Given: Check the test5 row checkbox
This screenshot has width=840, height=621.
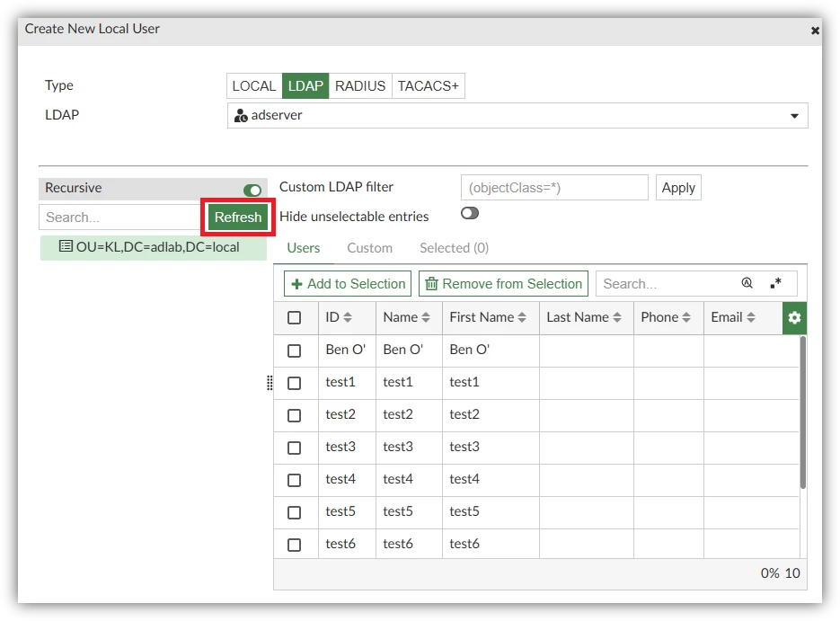Looking at the screenshot, I should pos(294,512).
